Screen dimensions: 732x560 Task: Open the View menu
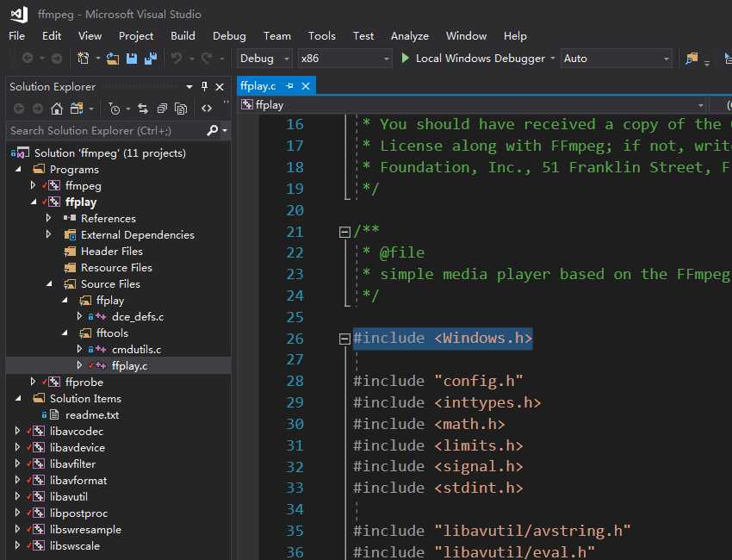(90, 36)
